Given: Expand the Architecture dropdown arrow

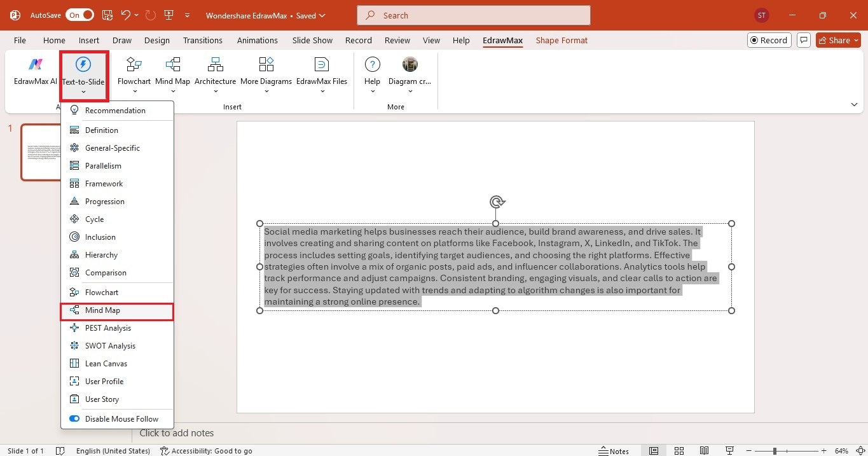Looking at the screenshot, I should coord(216,92).
